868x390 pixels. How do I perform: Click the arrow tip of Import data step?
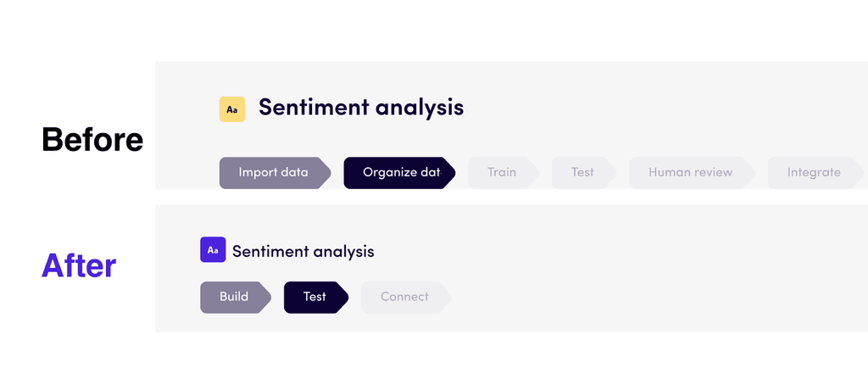[x=326, y=173]
